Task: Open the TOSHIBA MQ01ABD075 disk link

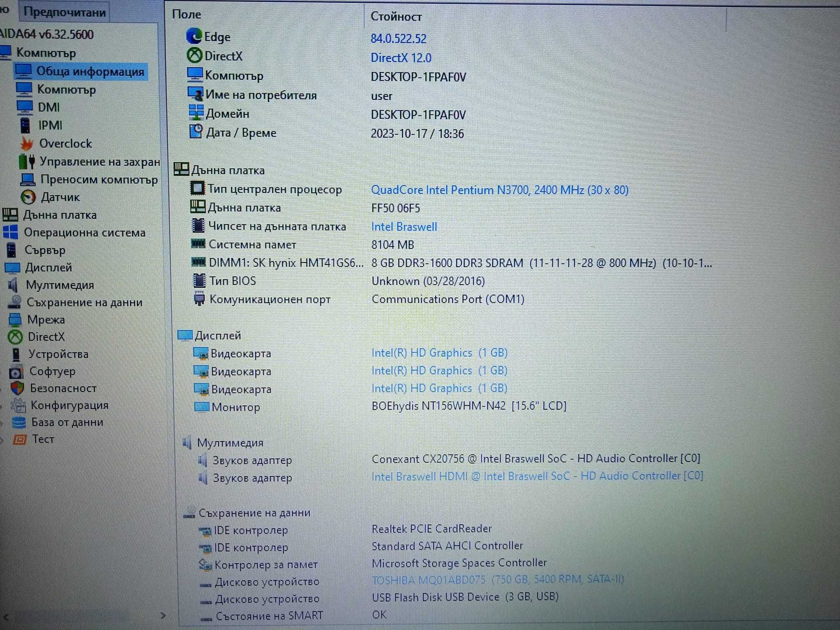Action: click(498, 580)
